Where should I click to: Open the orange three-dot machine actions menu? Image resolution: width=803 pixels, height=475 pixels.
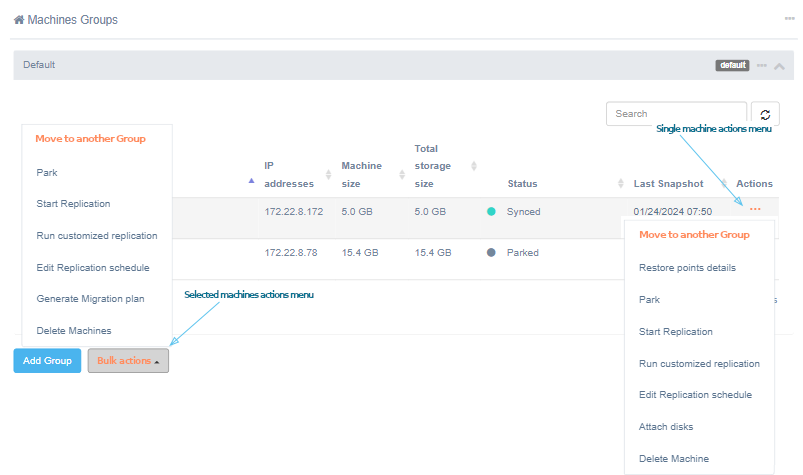click(x=755, y=208)
